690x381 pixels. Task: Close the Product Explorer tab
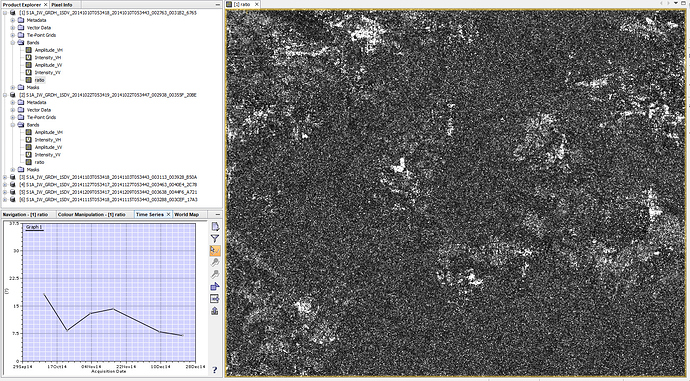(45, 4)
